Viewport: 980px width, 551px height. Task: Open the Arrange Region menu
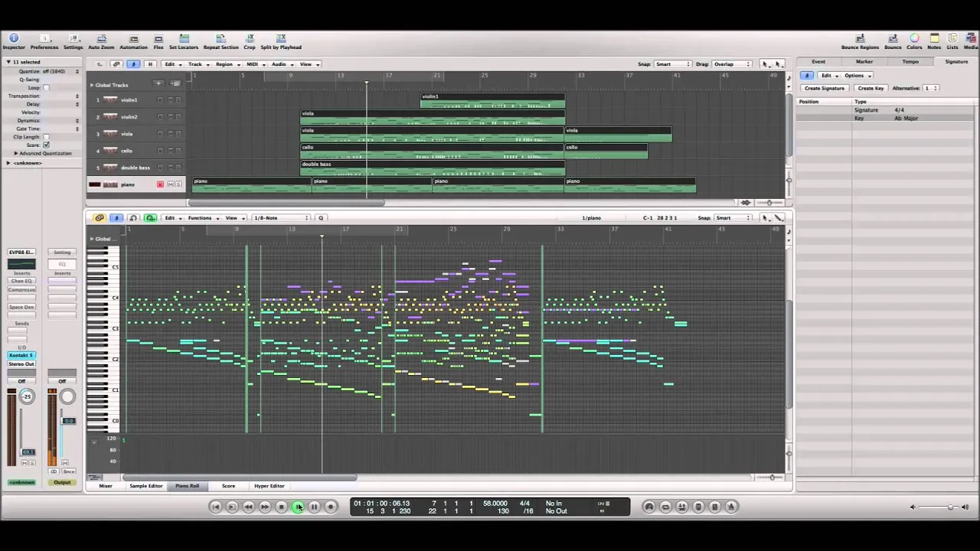pyautogui.click(x=227, y=64)
